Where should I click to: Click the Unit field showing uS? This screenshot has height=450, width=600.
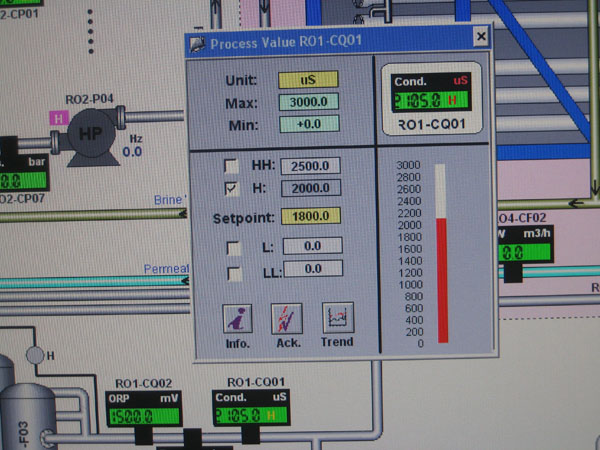click(x=308, y=80)
